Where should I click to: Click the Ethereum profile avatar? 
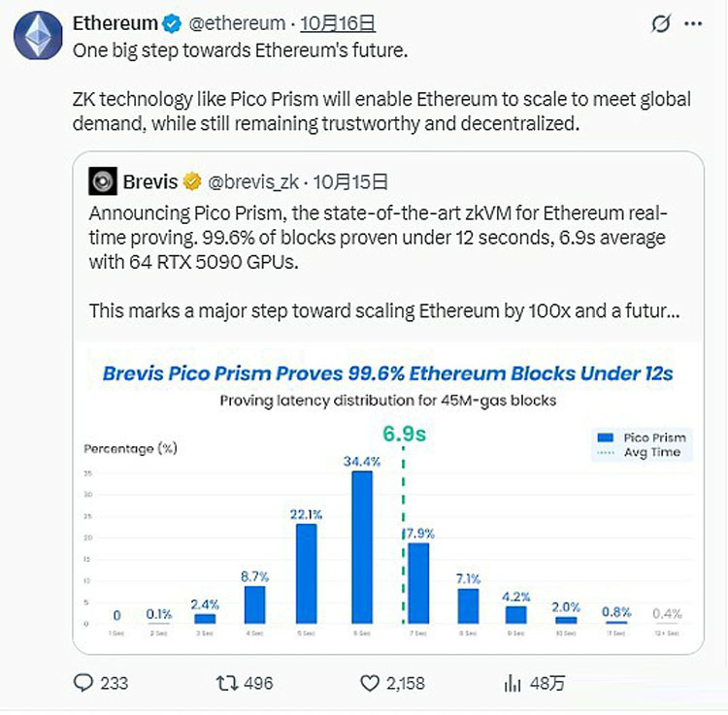tap(39, 39)
